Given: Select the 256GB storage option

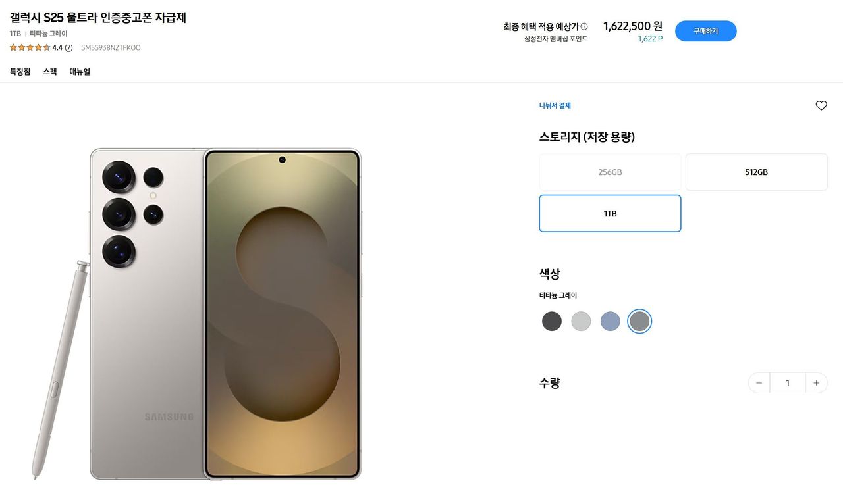Looking at the screenshot, I should pyautogui.click(x=610, y=172).
